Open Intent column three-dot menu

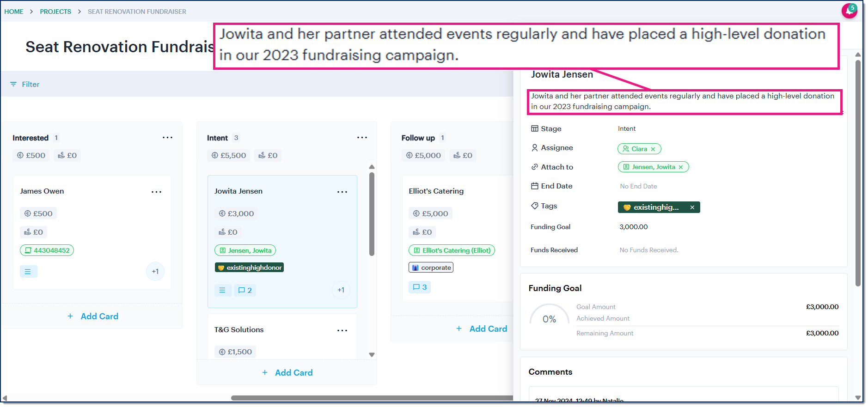[362, 138]
